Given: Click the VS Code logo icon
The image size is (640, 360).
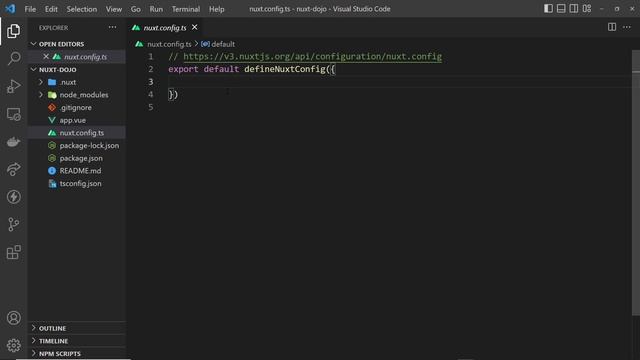Looking at the screenshot, I should (10, 9).
